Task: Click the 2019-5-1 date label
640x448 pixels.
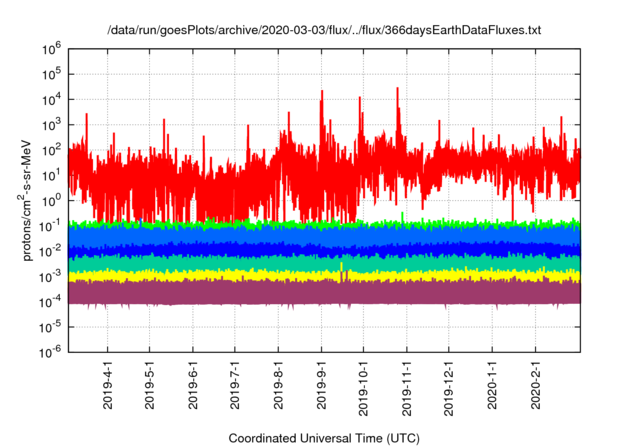Action: [x=150, y=385]
